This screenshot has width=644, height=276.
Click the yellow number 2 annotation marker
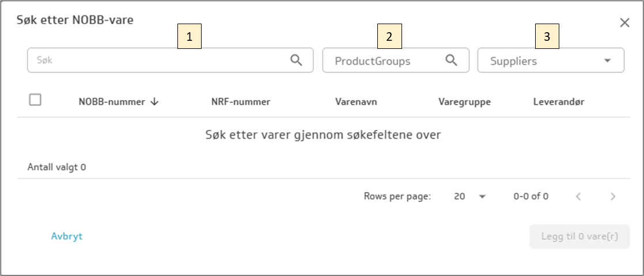click(389, 37)
